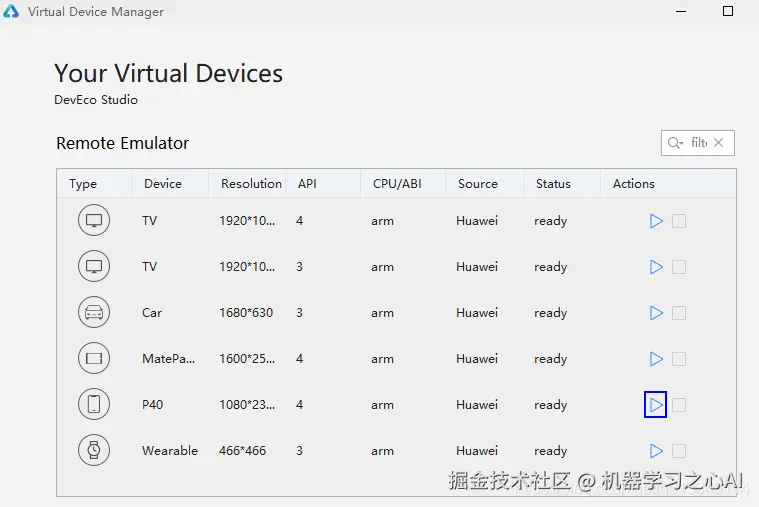This screenshot has width=759, height=507.
Task: Click "Huawei" source in the MatePad row
Action: click(477, 359)
